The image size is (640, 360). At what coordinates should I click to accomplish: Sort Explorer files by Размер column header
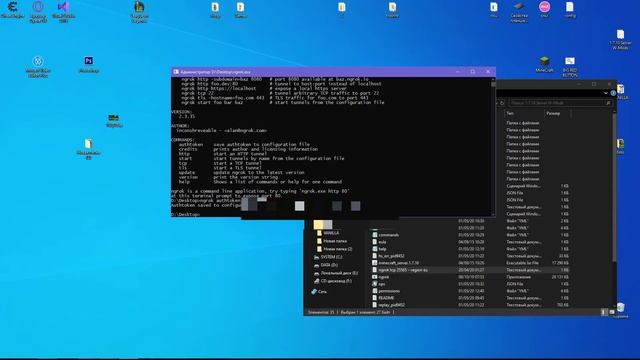click(557, 113)
